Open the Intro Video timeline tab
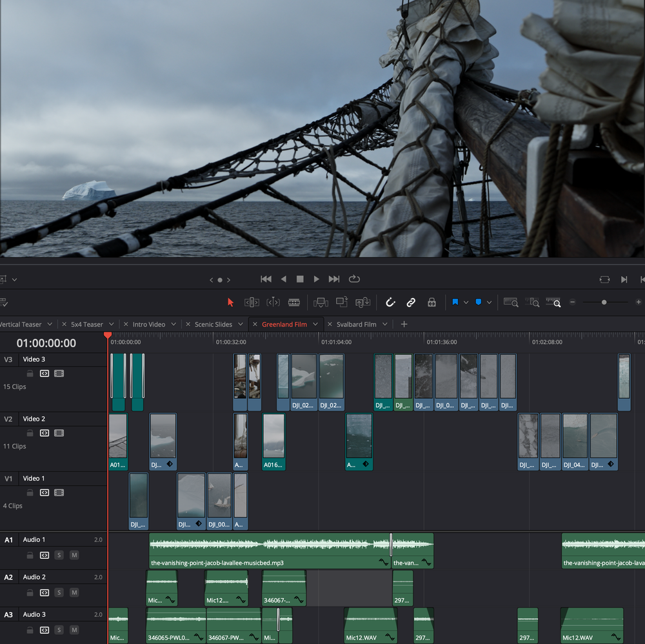645x644 pixels. [150, 324]
